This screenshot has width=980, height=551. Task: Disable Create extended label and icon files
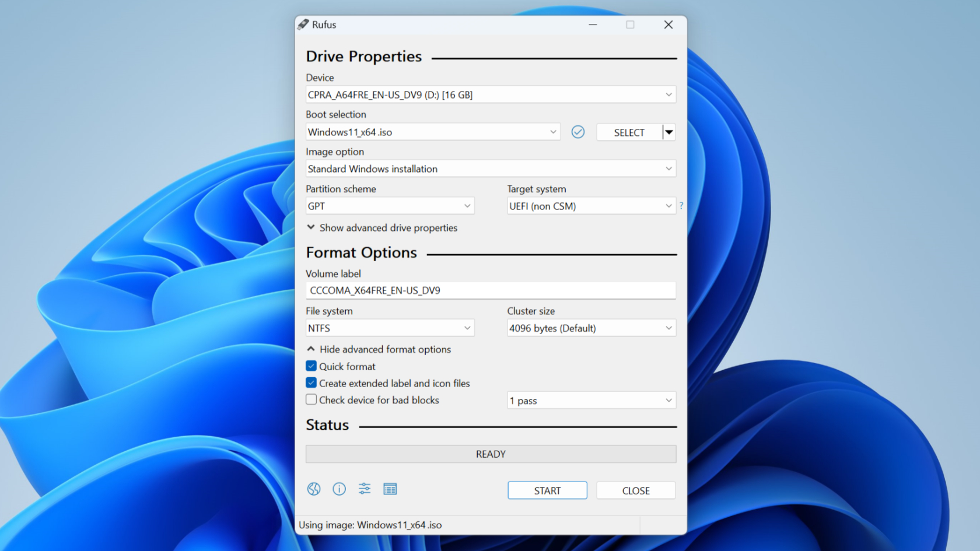click(311, 383)
